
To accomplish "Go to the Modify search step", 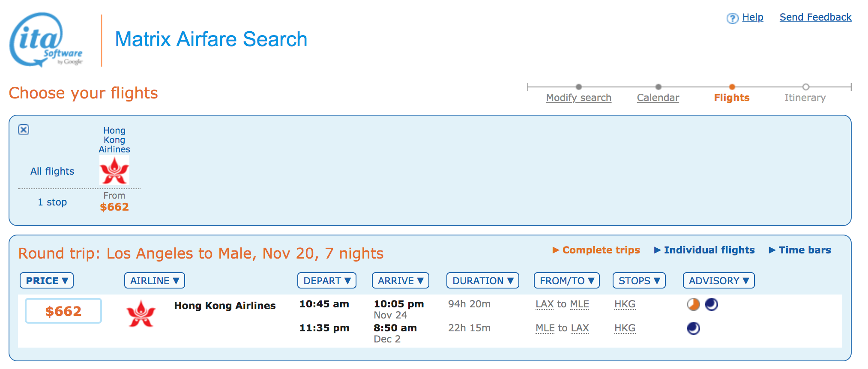I will tap(578, 98).
